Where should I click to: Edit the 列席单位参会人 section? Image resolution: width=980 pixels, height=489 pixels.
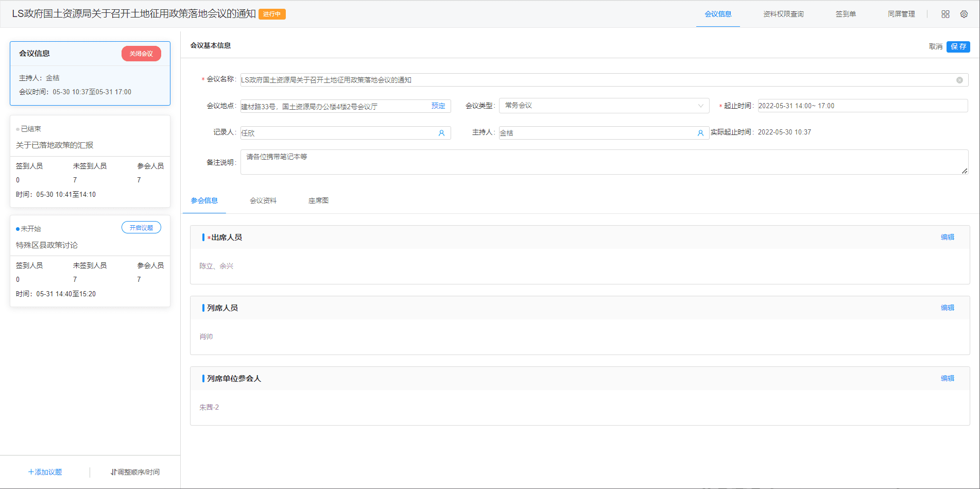pos(948,379)
